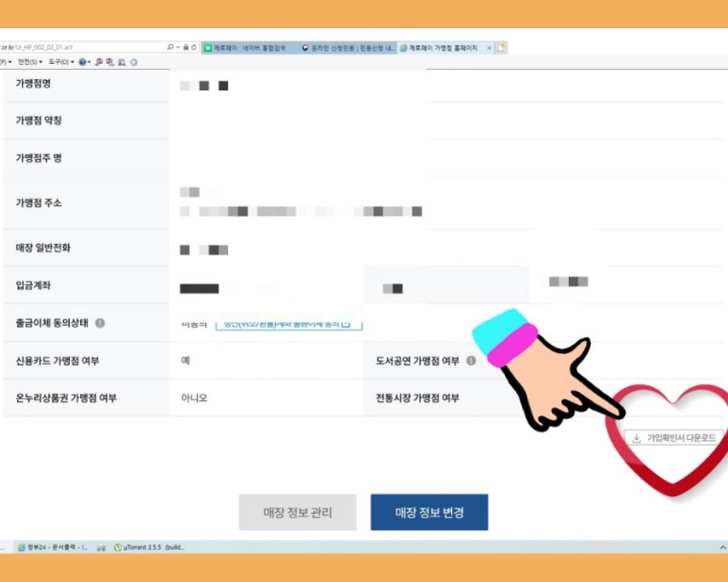Click the 도서공연 가맹점 여부 info icon

(471, 360)
